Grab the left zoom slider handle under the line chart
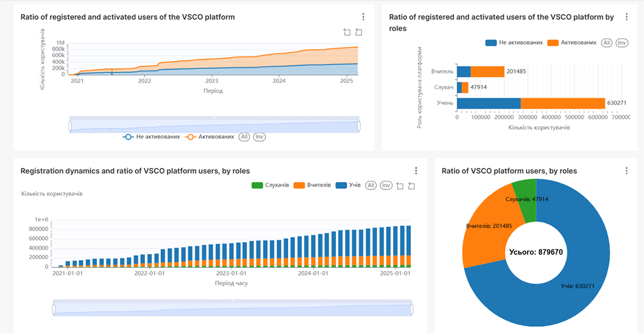This screenshot has width=644, height=334. 70,125
